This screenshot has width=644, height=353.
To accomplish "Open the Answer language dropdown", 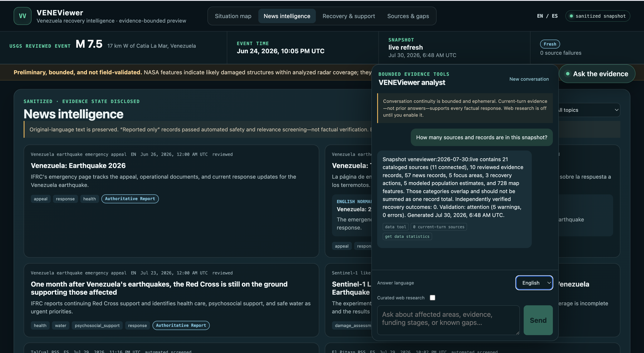I will [534, 283].
